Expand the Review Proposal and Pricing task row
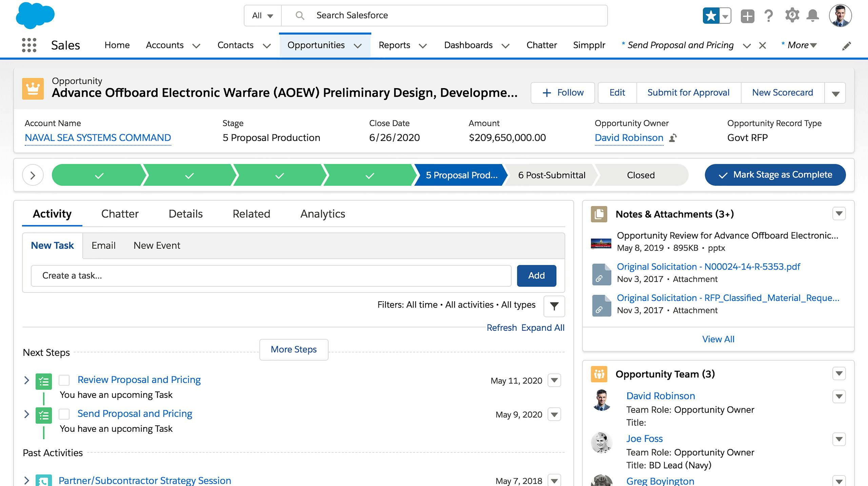868x486 pixels. (27, 380)
